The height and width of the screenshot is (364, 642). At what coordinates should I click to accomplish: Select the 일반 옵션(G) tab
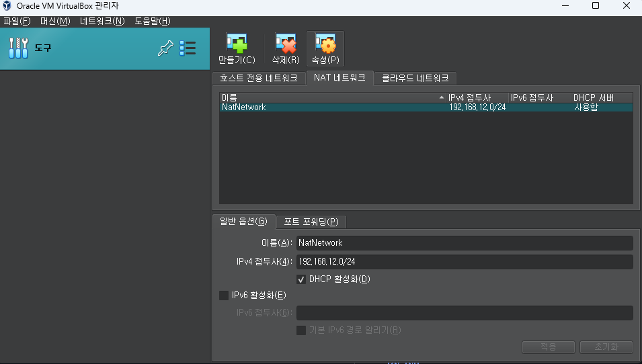coord(243,221)
